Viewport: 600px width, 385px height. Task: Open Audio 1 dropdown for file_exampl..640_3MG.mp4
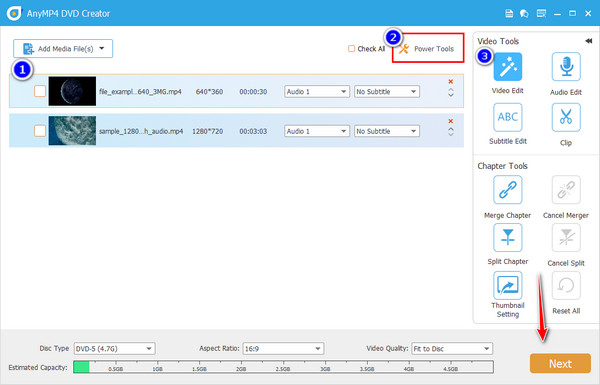tap(317, 91)
